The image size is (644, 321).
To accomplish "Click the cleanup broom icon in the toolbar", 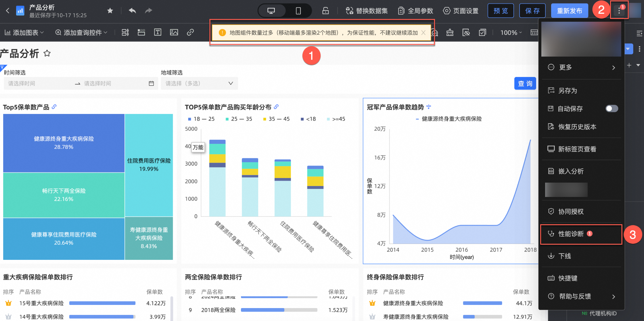I will click(x=450, y=33).
